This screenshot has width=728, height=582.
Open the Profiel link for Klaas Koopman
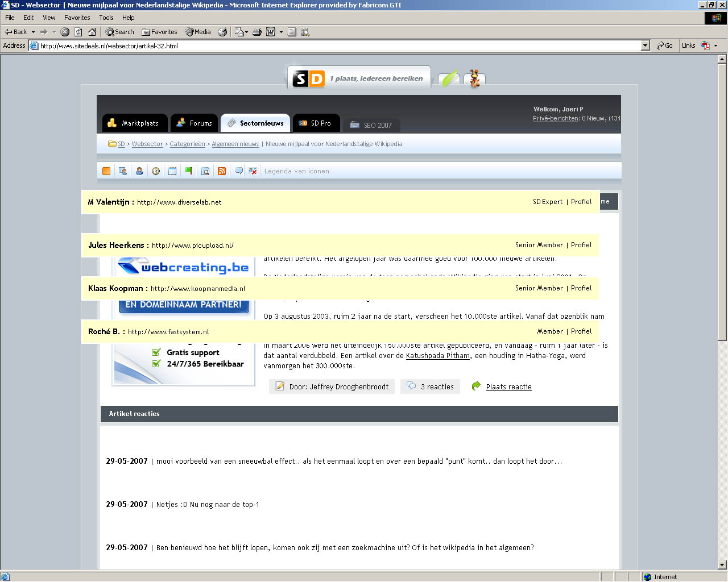pos(581,288)
